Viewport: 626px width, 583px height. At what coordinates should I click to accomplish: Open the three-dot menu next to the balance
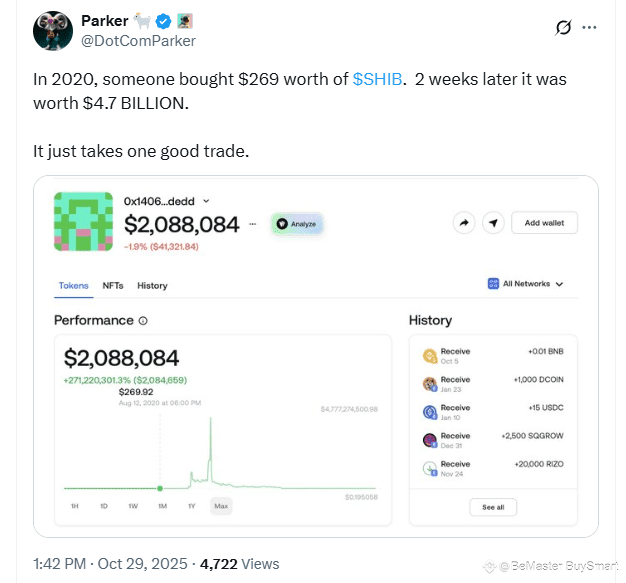(x=254, y=224)
